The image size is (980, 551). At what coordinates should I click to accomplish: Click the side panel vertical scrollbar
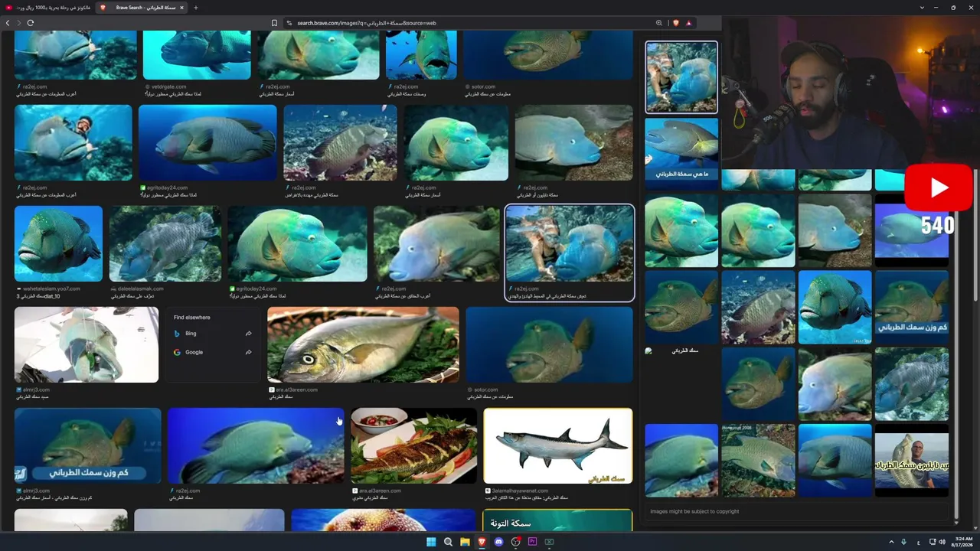(x=955, y=344)
